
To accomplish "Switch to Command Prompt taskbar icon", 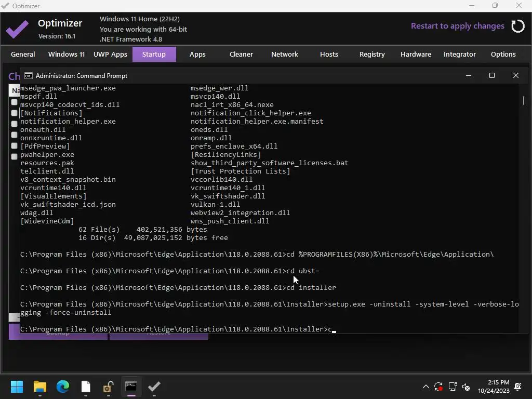I will (131, 387).
